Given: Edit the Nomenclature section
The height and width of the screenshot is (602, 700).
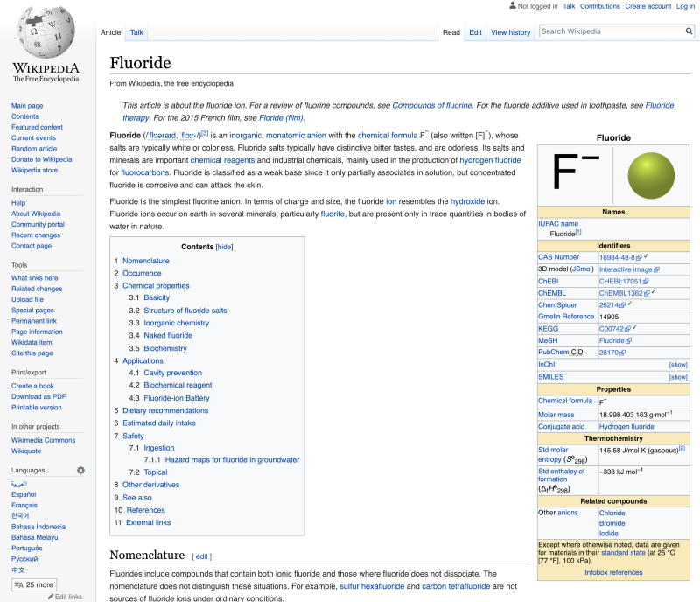Looking at the screenshot, I should click(x=202, y=556).
